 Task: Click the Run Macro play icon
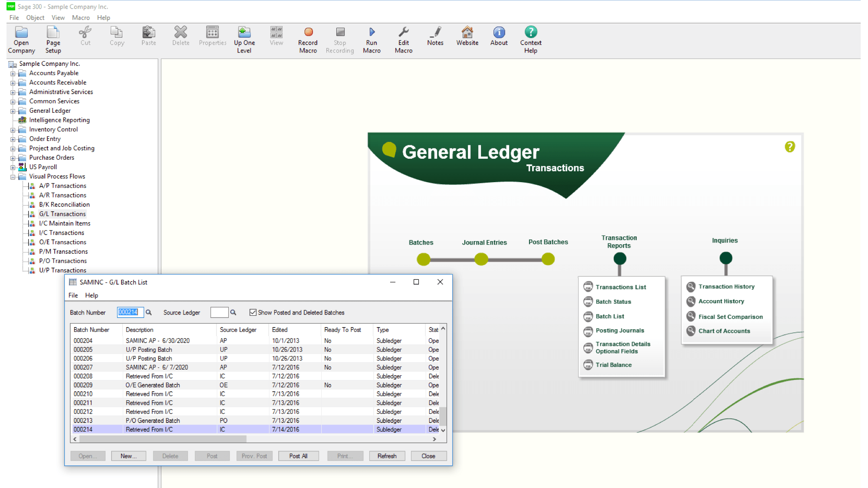[372, 33]
